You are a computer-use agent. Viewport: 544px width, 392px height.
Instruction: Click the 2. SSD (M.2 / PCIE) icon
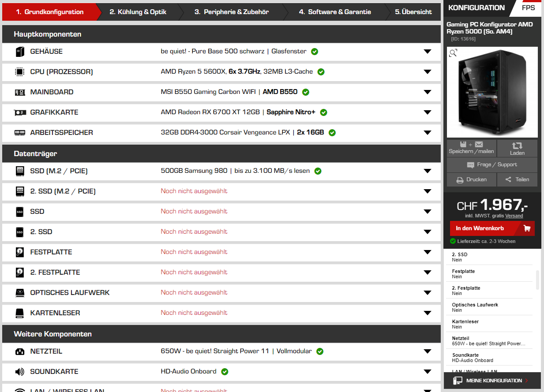coord(20,191)
